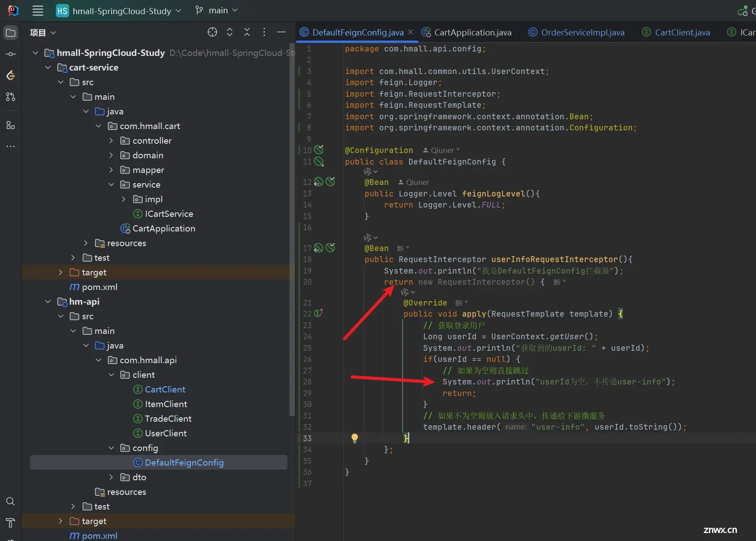Click the gutter icon on line 11
756x541 pixels.
pyautogui.click(x=319, y=161)
